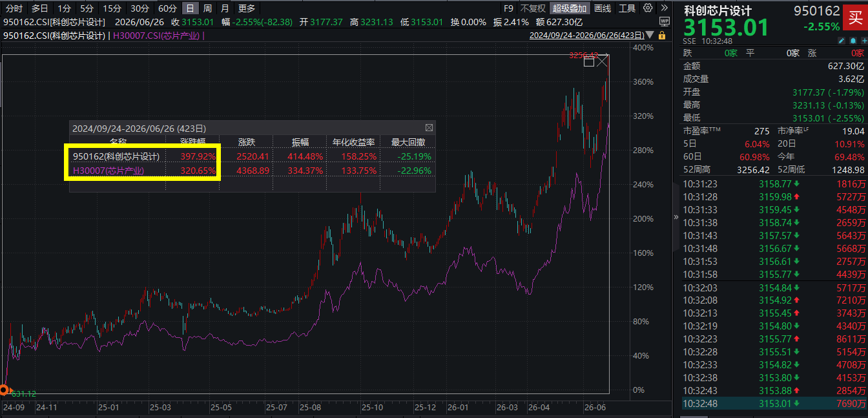Click 振幅 column header
Viewport: 868px width, 418px height.
click(300, 142)
